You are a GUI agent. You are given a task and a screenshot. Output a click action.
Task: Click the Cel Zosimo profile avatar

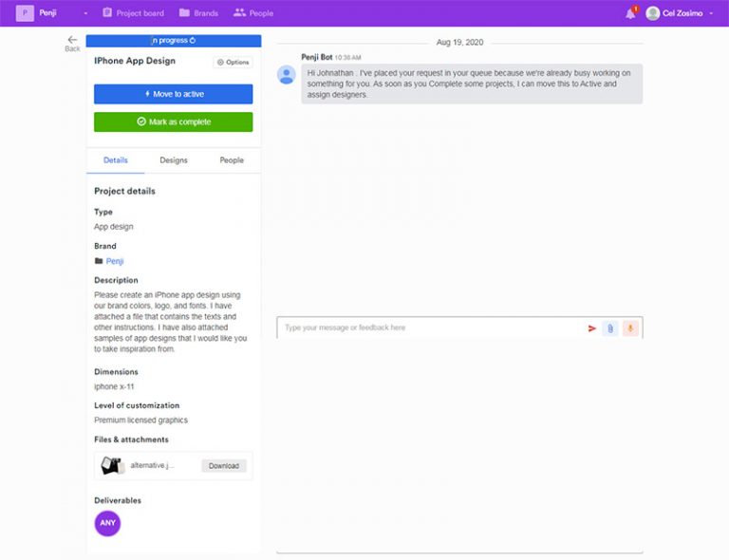pyautogui.click(x=652, y=13)
